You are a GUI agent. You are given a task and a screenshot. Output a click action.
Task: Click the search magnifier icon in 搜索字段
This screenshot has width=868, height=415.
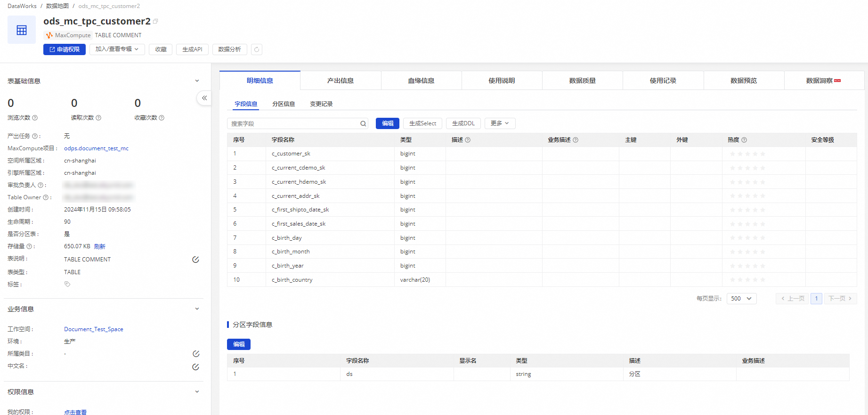pyautogui.click(x=363, y=124)
